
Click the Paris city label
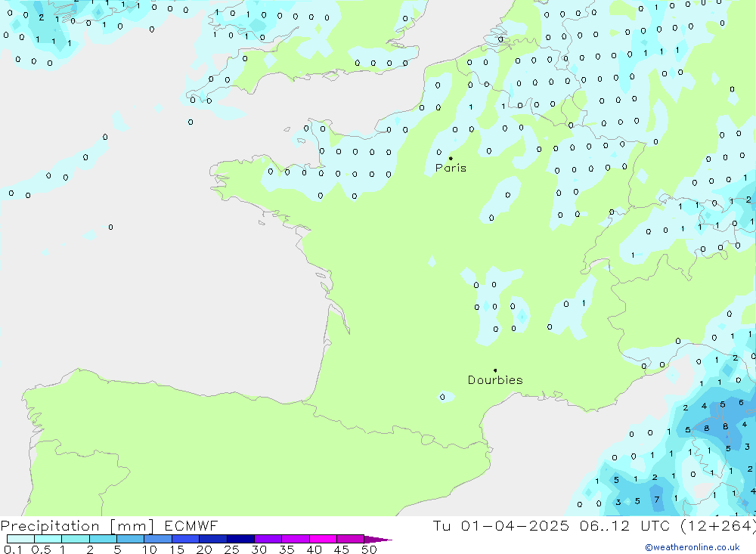[451, 169]
